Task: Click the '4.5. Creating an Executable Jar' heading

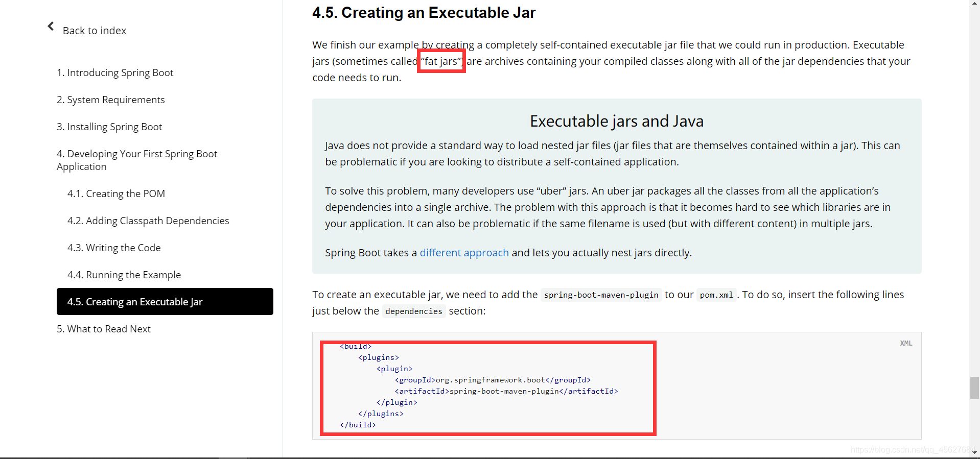Action: [424, 12]
